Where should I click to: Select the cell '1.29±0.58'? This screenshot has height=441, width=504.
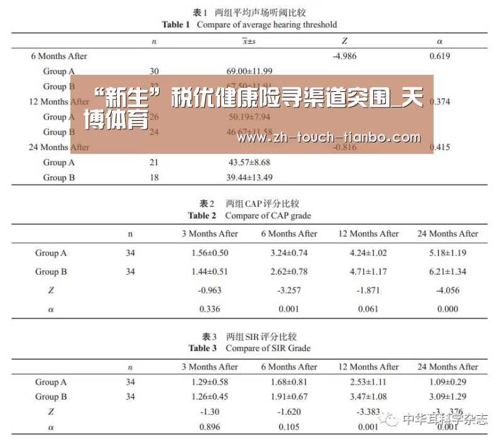click(210, 382)
